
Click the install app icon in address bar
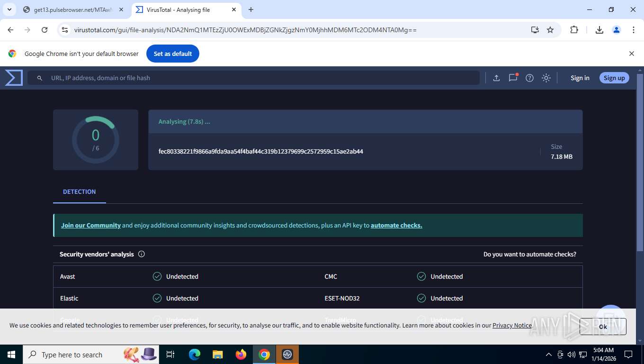(x=535, y=30)
